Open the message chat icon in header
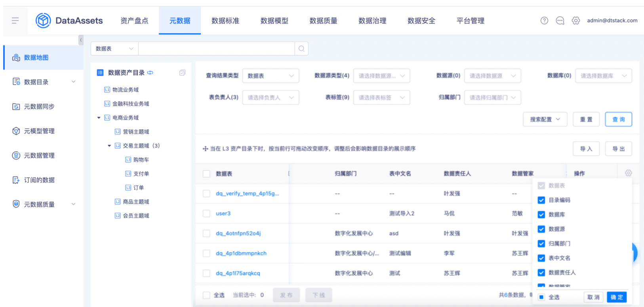This screenshot has height=307, width=644. [x=560, y=21]
